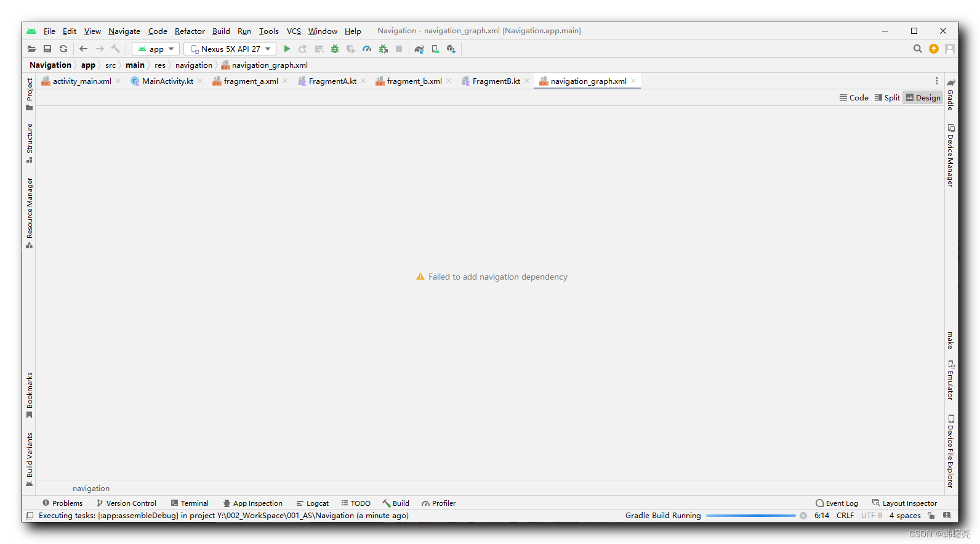Click the tool window quick-access icon in status bar
The height and width of the screenshot is (544, 980).
[x=29, y=516]
